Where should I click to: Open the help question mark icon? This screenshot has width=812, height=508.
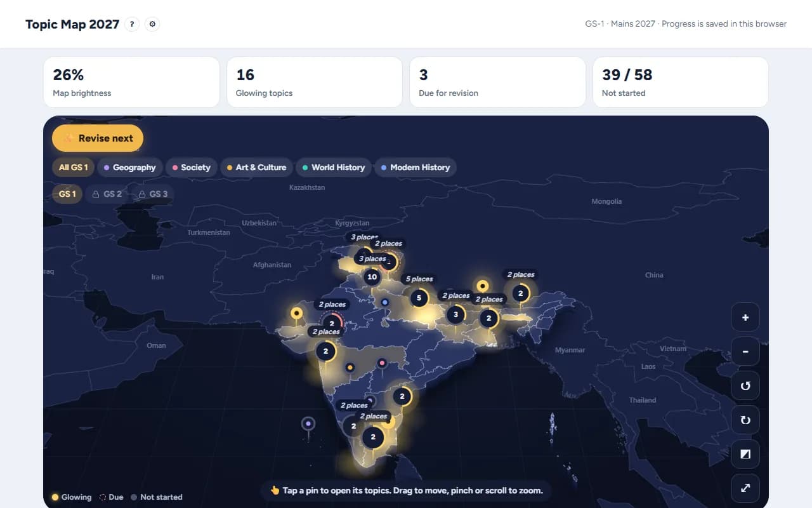click(x=132, y=24)
